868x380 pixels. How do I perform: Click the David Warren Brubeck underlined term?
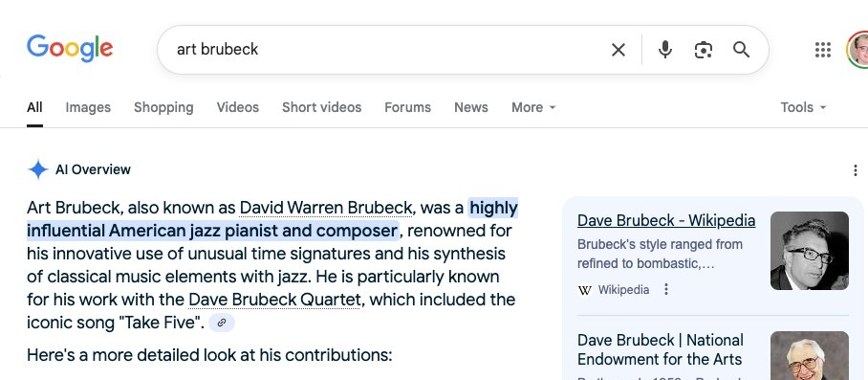point(325,208)
